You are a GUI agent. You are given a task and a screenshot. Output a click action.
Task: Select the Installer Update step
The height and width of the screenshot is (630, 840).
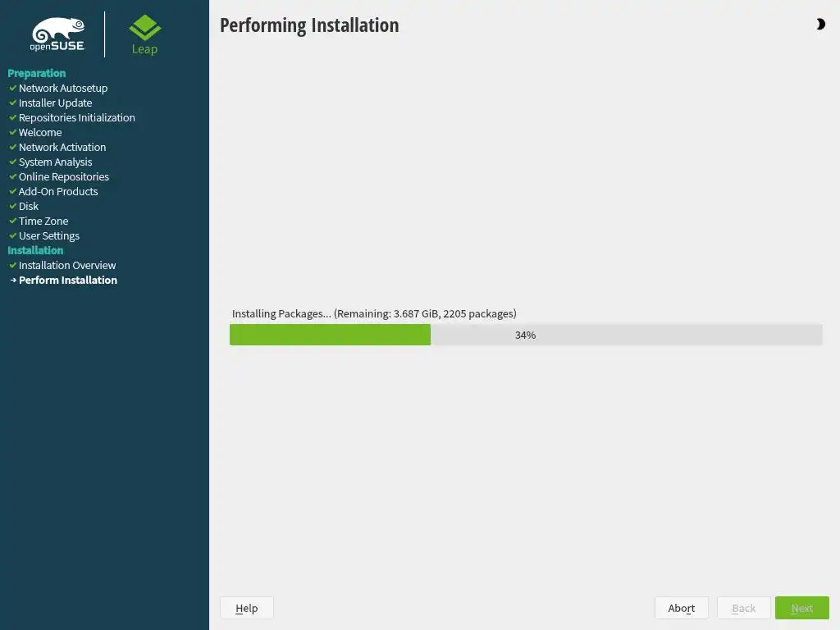pos(55,103)
